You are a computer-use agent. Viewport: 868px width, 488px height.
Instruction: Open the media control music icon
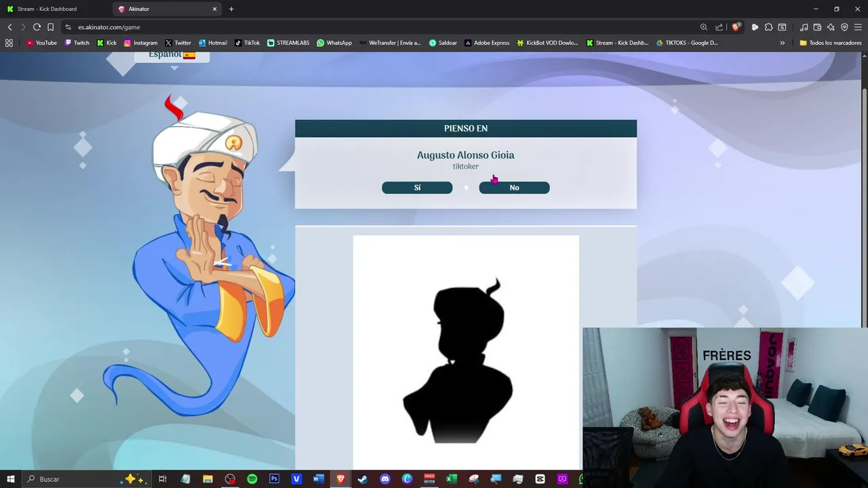[804, 27]
